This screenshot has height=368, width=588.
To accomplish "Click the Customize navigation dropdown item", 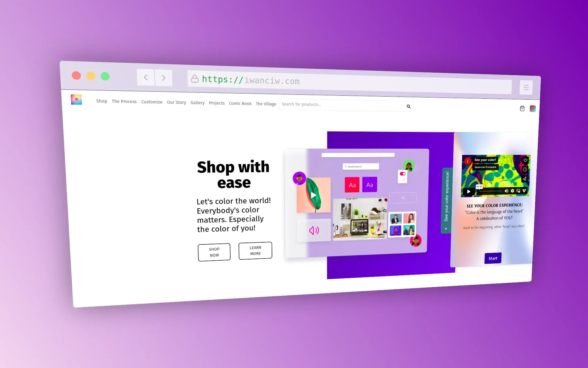I will coord(152,104).
